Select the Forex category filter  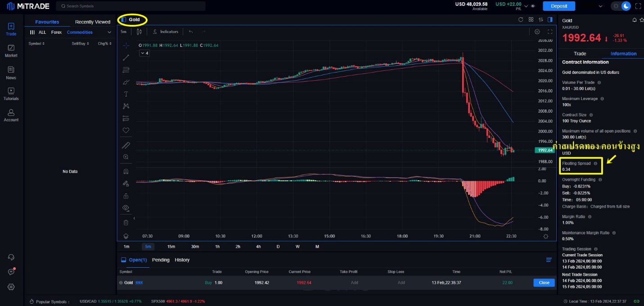tap(56, 32)
